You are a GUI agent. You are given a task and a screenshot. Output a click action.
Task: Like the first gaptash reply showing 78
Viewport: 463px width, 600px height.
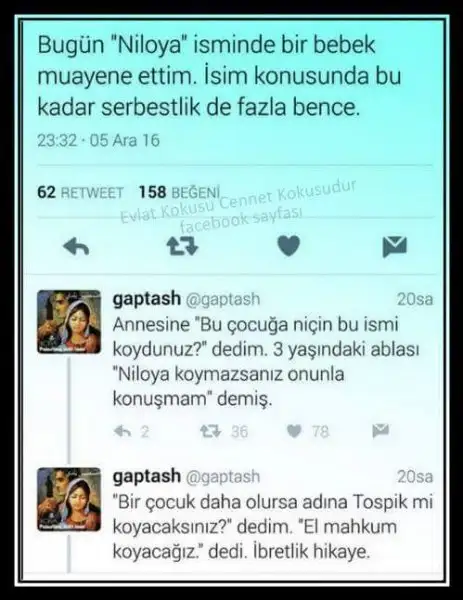308,432
